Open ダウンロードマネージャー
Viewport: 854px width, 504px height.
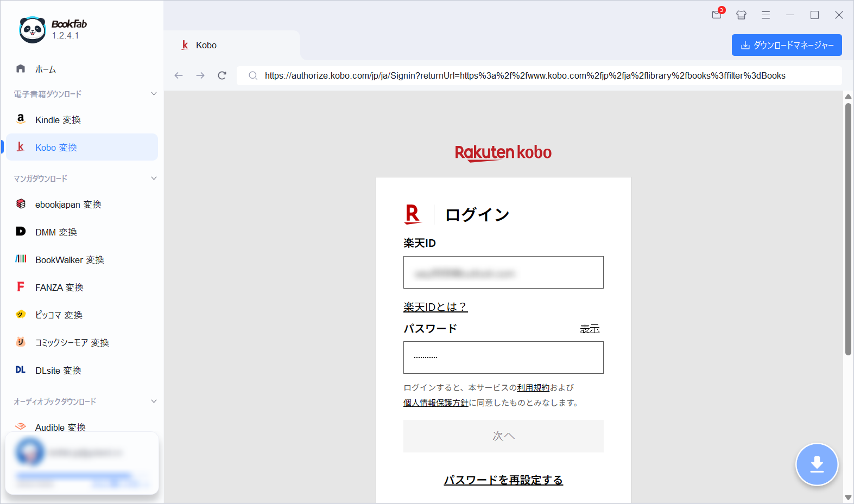[x=787, y=45]
